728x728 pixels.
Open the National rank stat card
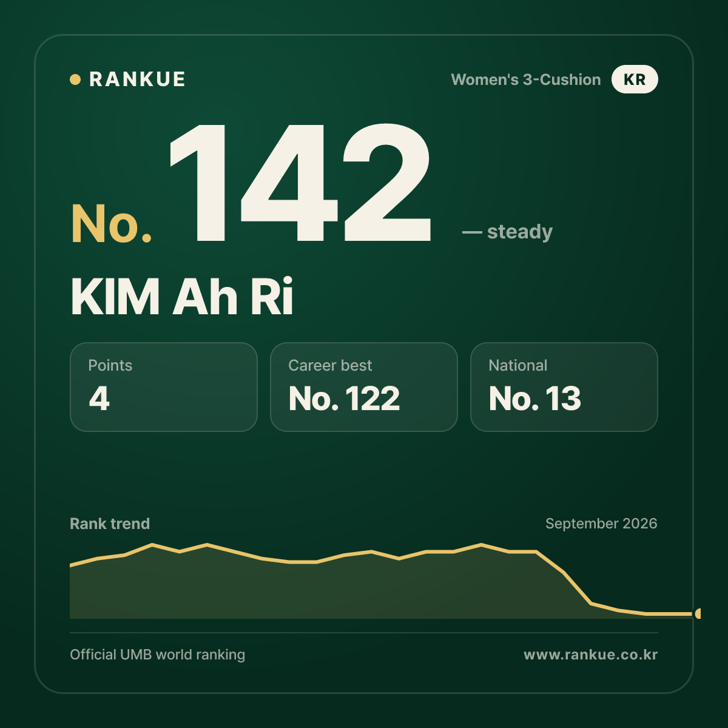tap(564, 387)
